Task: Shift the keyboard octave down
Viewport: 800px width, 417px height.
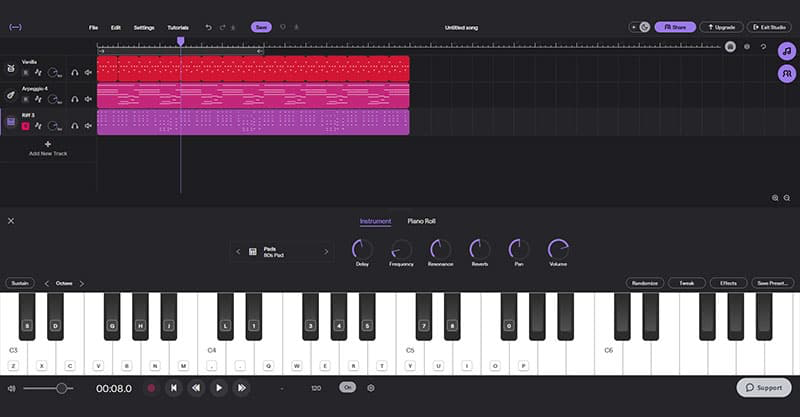Action: click(47, 283)
